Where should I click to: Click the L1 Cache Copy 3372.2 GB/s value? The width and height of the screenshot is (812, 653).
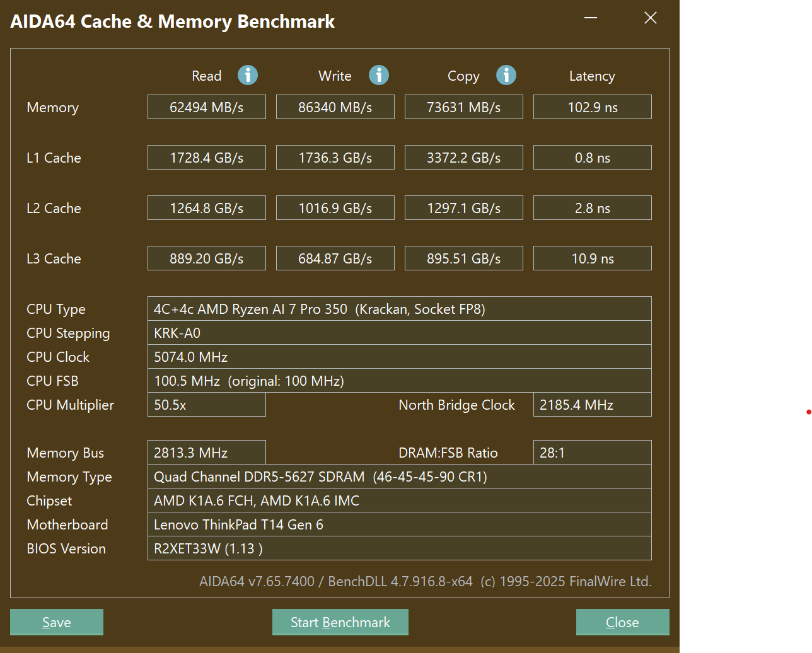pos(463,158)
